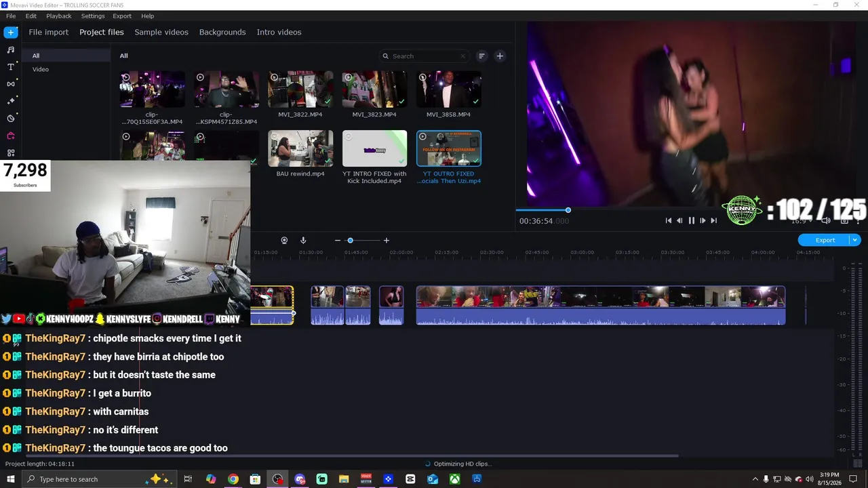Add new folder with plus icon
868x488 pixels.
(500, 56)
